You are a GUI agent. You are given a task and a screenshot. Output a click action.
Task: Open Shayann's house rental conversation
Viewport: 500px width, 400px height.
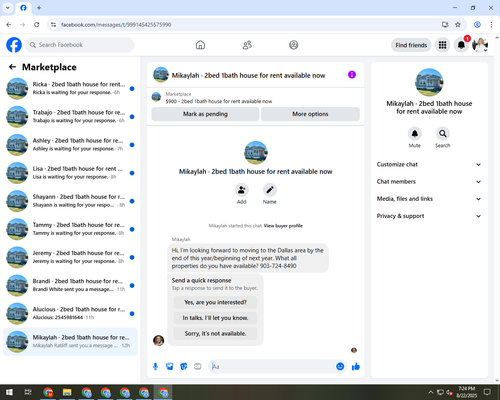pyautogui.click(x=70, y=201)
